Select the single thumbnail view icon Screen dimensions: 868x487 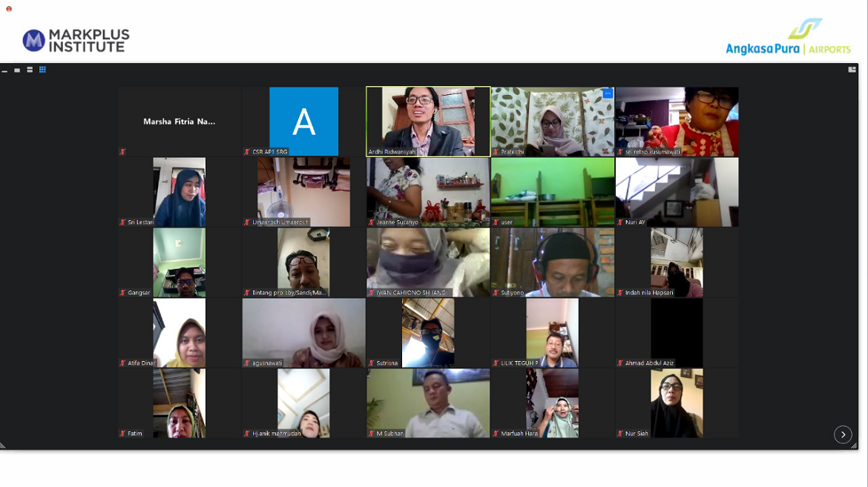(17, 70)
